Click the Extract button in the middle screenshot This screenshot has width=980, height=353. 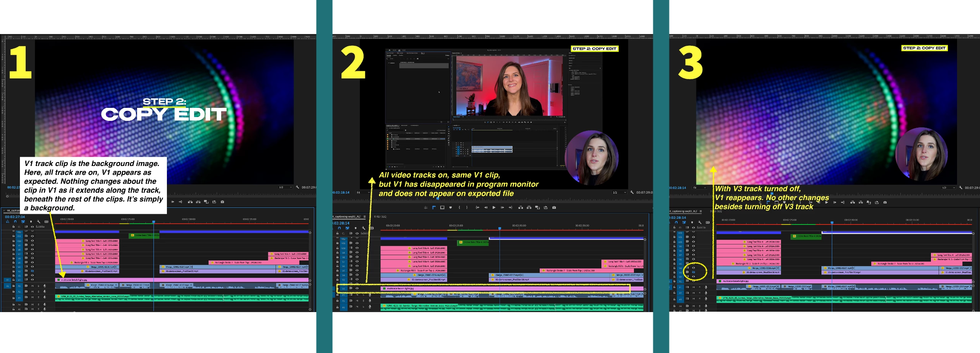coord(529,208)
